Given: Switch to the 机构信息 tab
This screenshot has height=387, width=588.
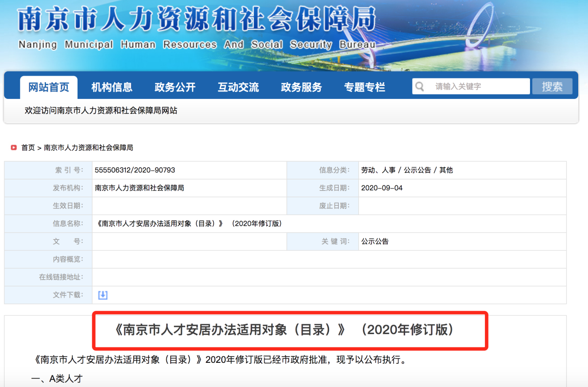Looking at the screenshot, I should click(x=112, y=86).
